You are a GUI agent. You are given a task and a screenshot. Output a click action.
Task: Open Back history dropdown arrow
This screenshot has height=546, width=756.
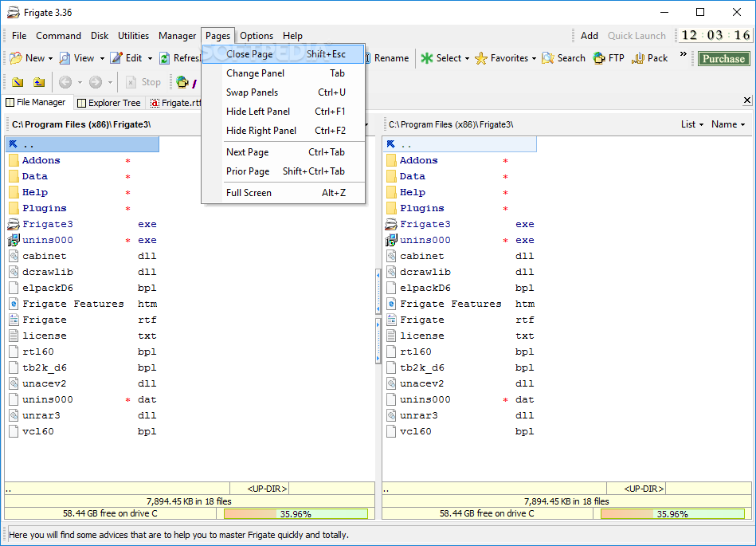[x=80, y=82]
